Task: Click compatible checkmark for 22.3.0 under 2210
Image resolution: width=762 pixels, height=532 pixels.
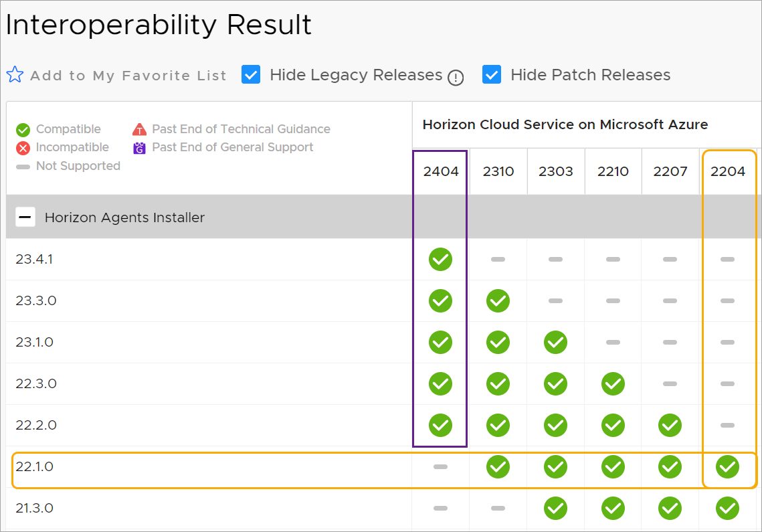Action: point(613,383)
